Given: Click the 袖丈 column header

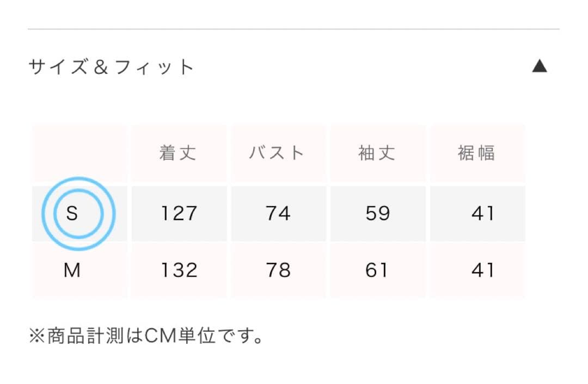Looking at the screenshot, I should coord(377,153).
